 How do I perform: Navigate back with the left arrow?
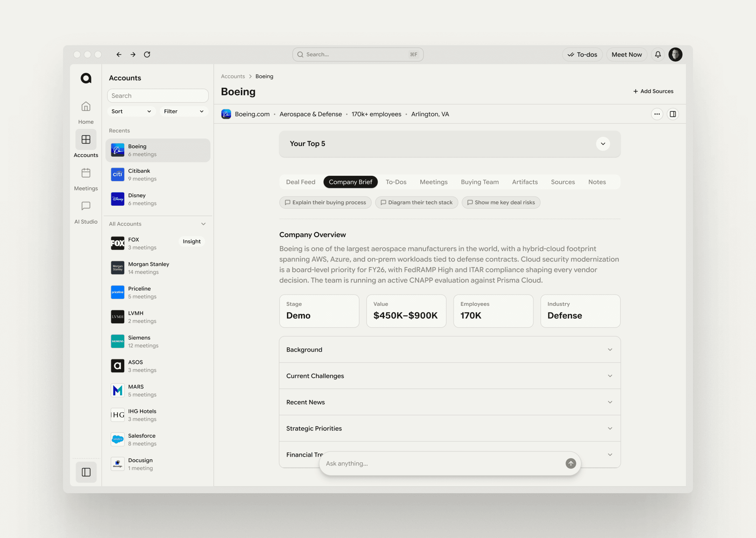[x=119, y=54]
